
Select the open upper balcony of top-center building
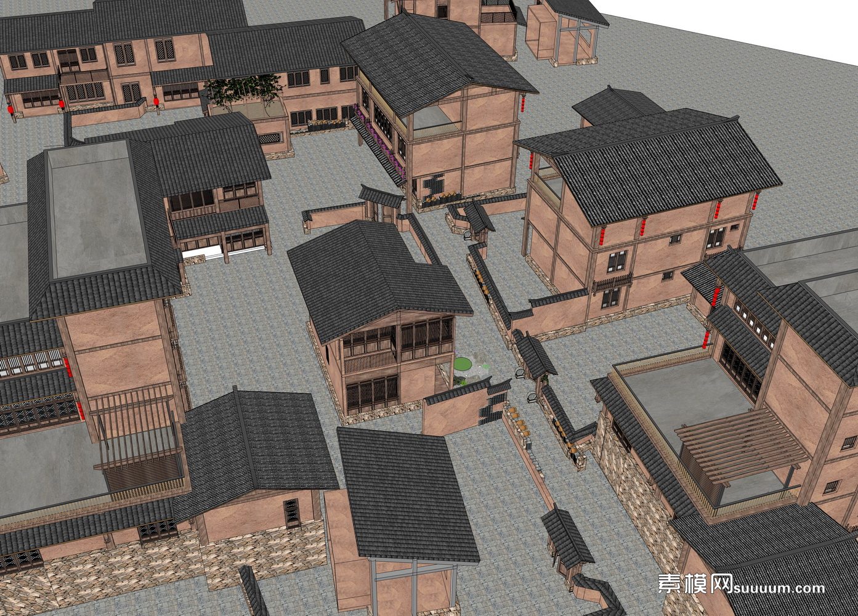[x=437, y=117]
